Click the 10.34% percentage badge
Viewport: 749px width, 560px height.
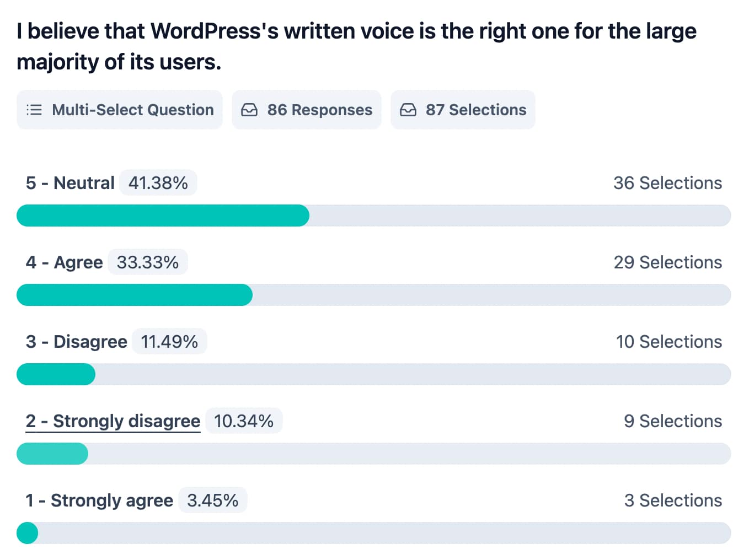(x=244, y=421)
